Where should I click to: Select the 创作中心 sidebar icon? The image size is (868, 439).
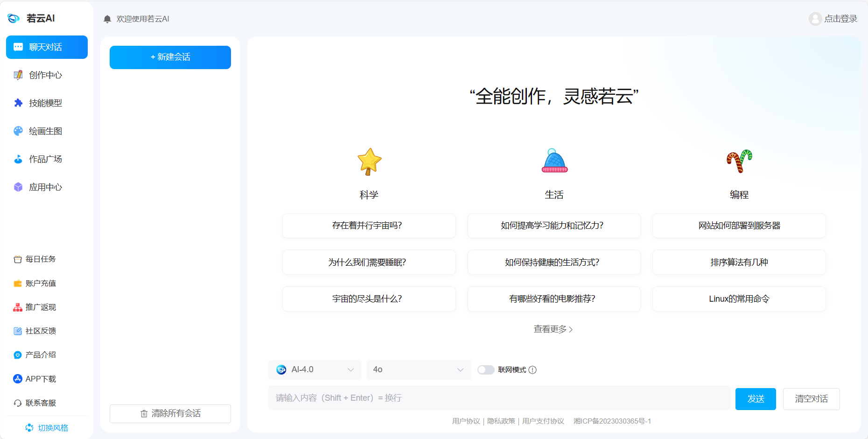(x=44, y=75)
